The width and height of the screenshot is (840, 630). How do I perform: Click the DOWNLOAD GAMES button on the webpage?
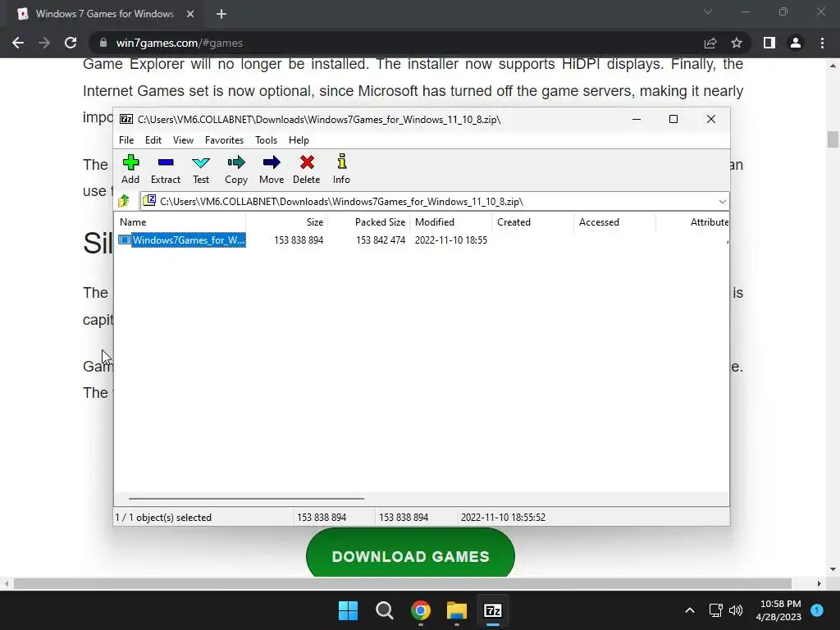(410, 555)
